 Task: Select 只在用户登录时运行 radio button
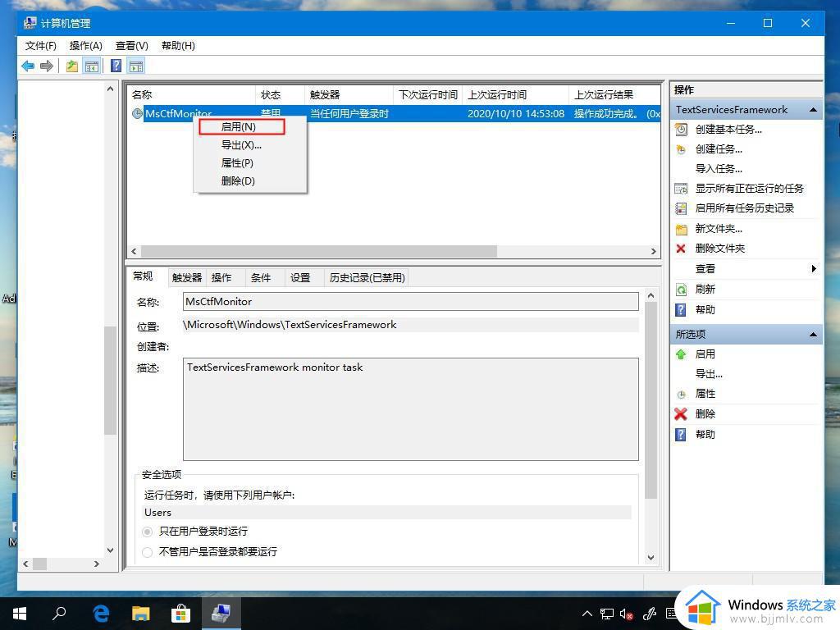(x=148, y=532)
